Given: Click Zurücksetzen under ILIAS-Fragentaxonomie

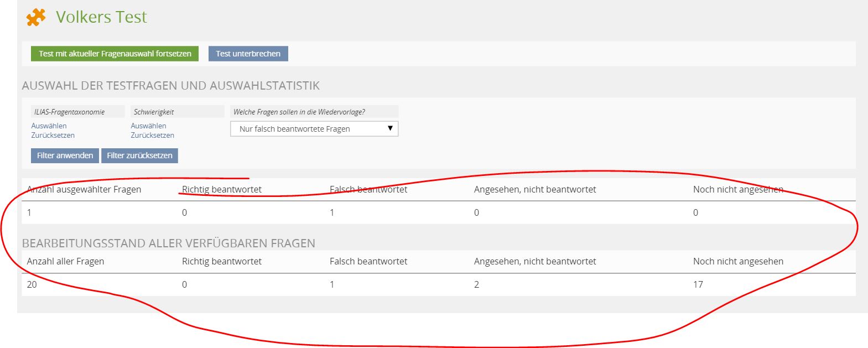Looking at the screenshot, I should point(53,135).
